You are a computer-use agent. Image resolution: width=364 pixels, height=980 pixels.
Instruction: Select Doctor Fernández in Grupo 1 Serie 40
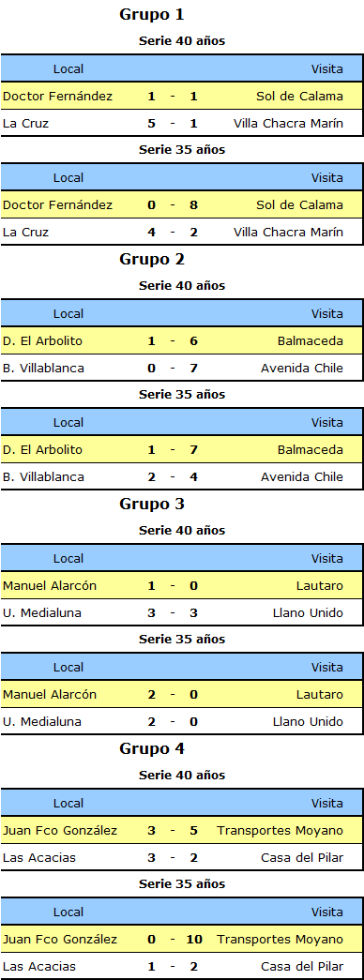click(x=57, y=97)
